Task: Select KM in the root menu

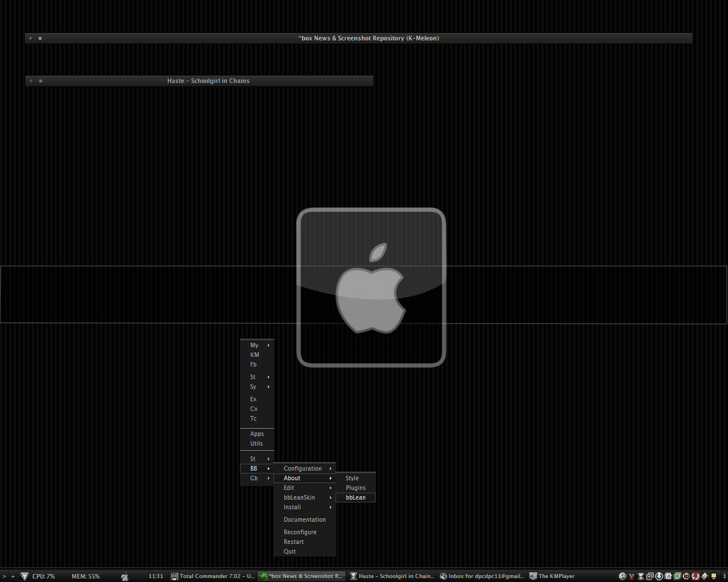Action: coord(257,355)
